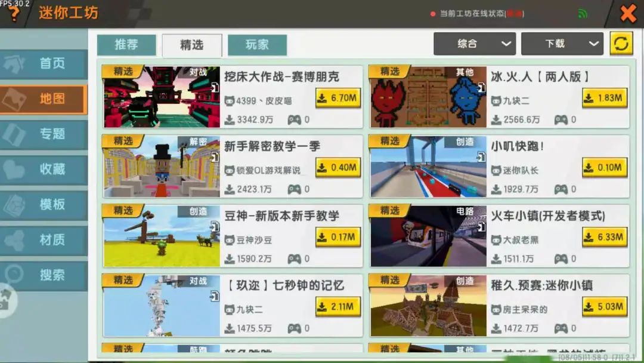Click author avatar icon for 锁爱OL游戏解说
This screenshot has width=644, height=363.
click(x=229, y=170)
